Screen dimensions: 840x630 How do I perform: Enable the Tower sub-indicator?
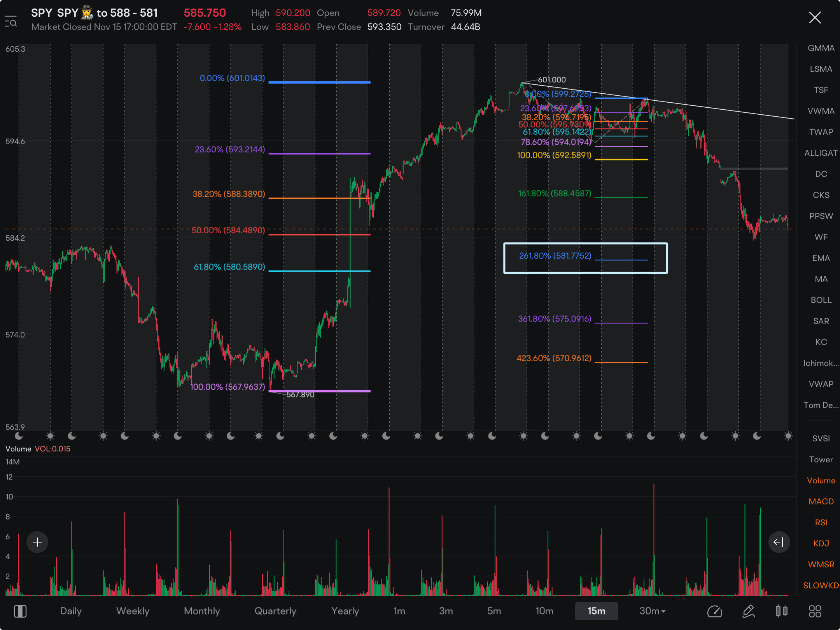tap(821, 459)
